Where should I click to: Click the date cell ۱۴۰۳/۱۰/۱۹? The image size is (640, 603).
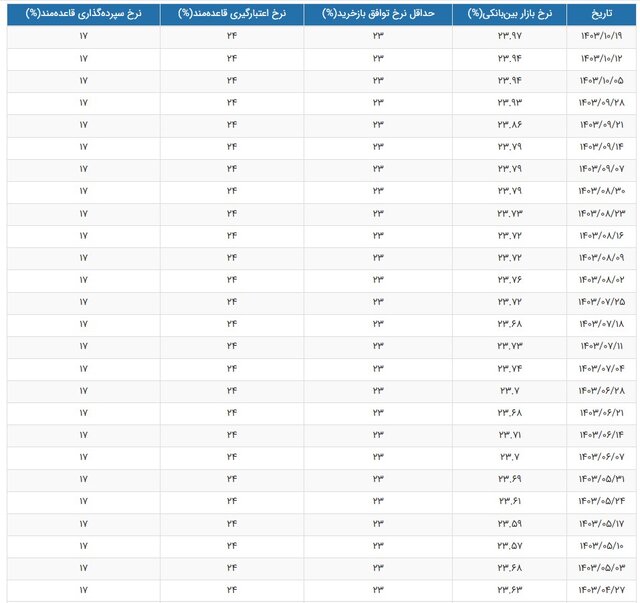tap(595, 36)
